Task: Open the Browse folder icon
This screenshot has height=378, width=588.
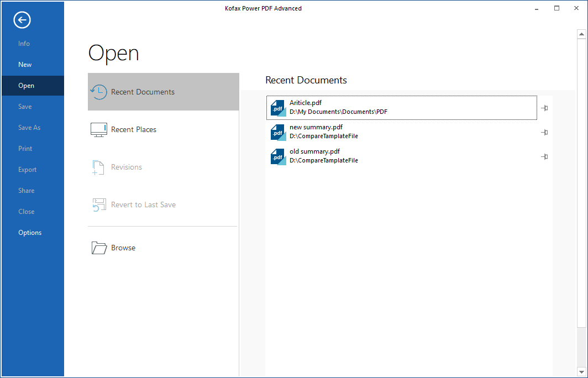Action: (x=99, y=248)
